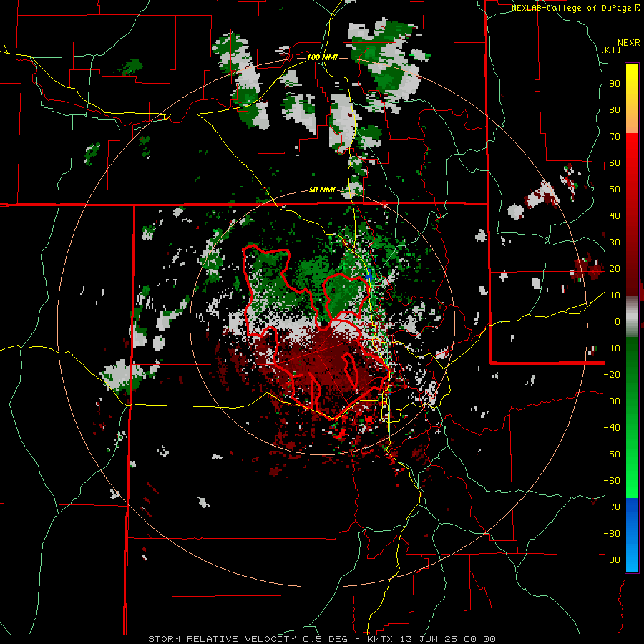
Task: Click the 70 value on velocity scale
Action: pos(615,137)
